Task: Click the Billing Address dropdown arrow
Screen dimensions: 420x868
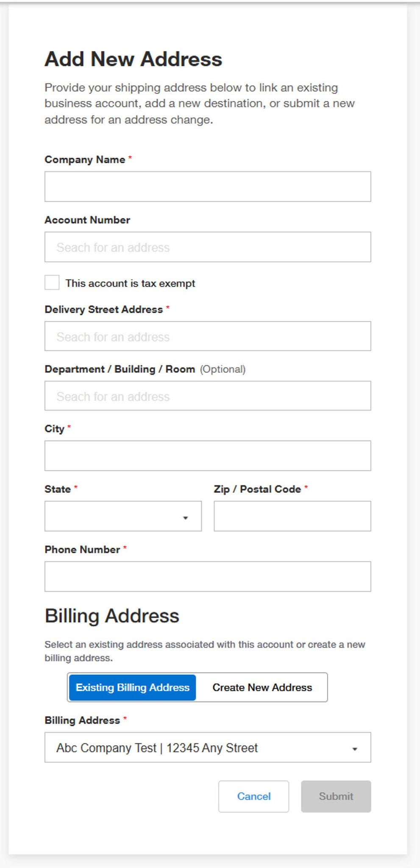Action: [x=356, y=748]
